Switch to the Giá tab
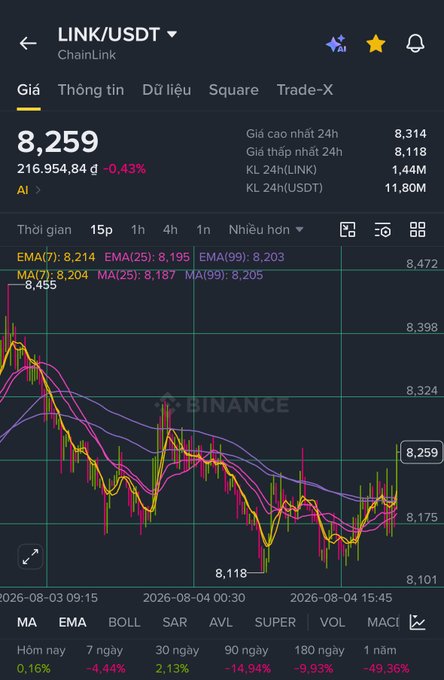Screen dimensions: 444x680 coord(29,90)
